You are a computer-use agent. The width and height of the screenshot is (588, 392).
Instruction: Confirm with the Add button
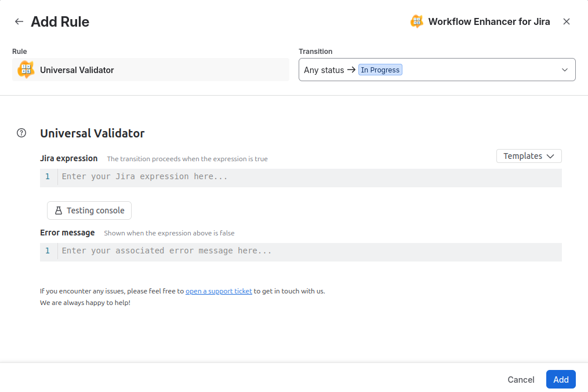point(561,380)
